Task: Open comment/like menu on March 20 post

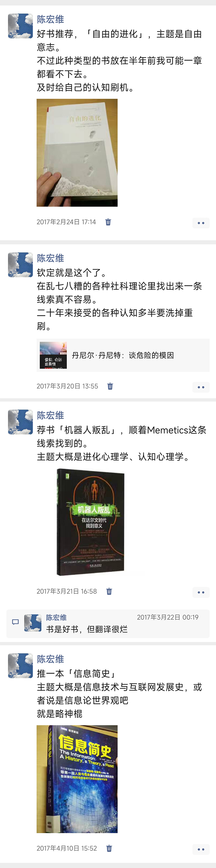Action: pos(201,387)
